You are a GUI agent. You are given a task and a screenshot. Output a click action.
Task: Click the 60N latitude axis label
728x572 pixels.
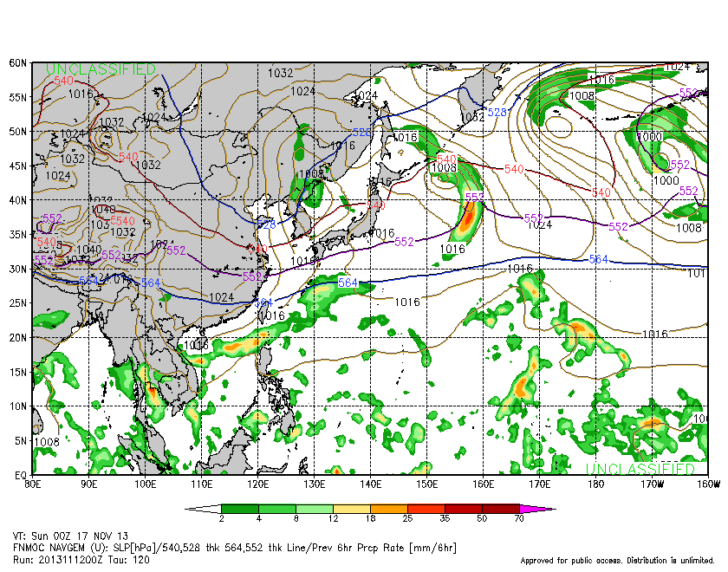tap(19, 63)
